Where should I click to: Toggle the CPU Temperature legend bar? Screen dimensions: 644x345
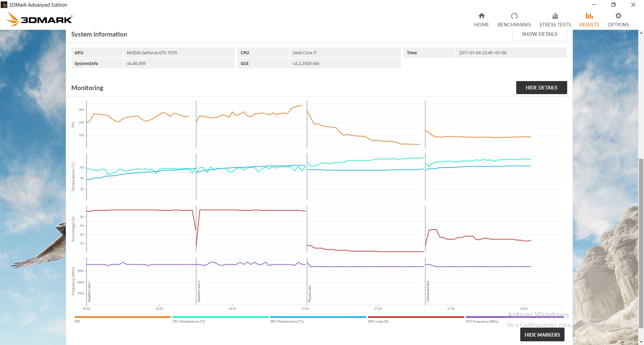[x=220, y=317]
